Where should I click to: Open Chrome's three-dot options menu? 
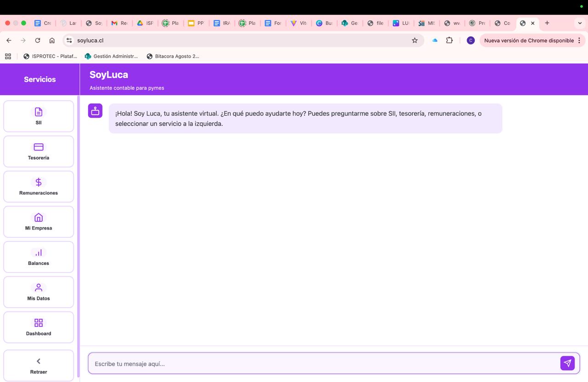[579, 40]
